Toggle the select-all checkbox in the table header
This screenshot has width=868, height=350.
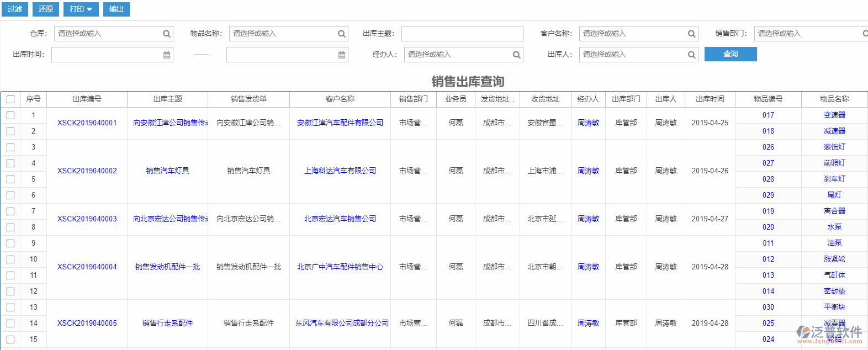(x=10, y=99)
